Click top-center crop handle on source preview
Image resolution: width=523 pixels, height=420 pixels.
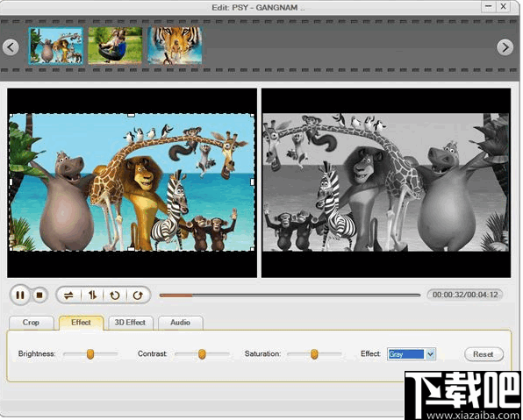(131, 115)
